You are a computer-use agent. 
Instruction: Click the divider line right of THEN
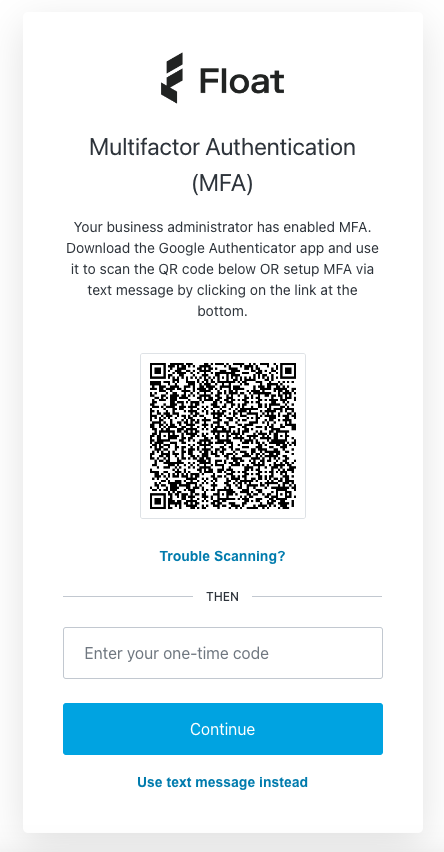pyautogui.click(x=317, y=597)
